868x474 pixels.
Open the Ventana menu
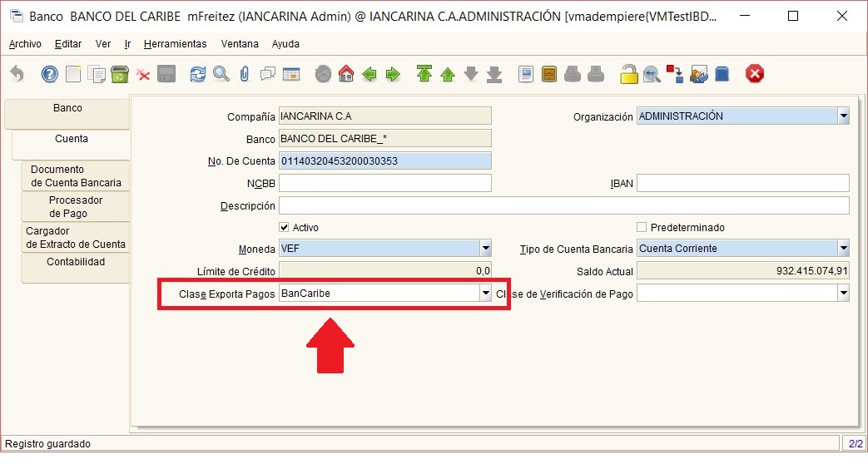pos(240,44)
